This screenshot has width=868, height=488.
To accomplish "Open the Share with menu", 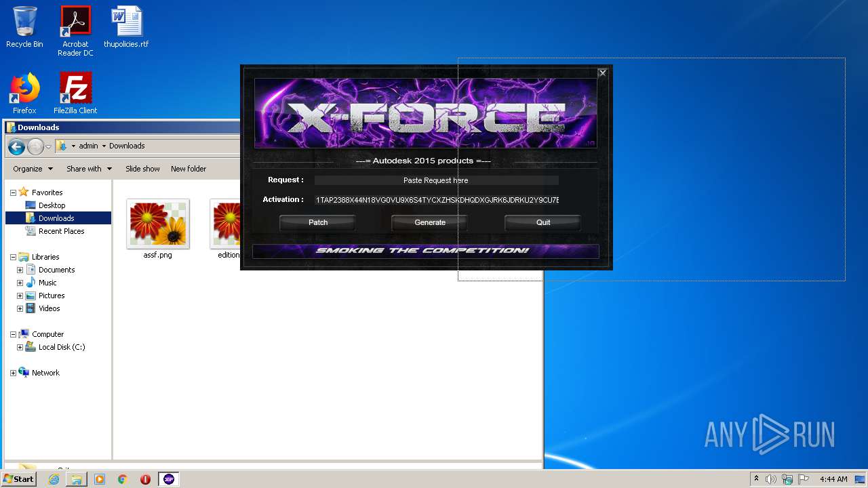I will pos(89,169).
